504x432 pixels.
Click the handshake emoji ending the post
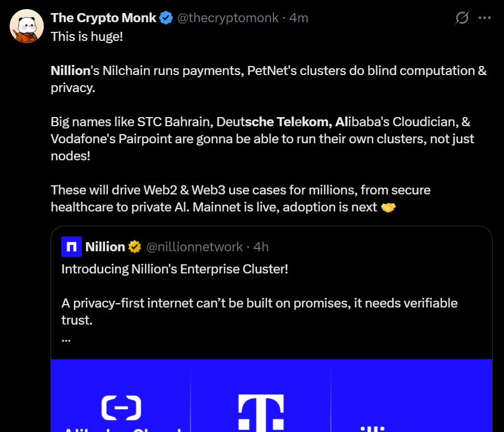point(389,207)
